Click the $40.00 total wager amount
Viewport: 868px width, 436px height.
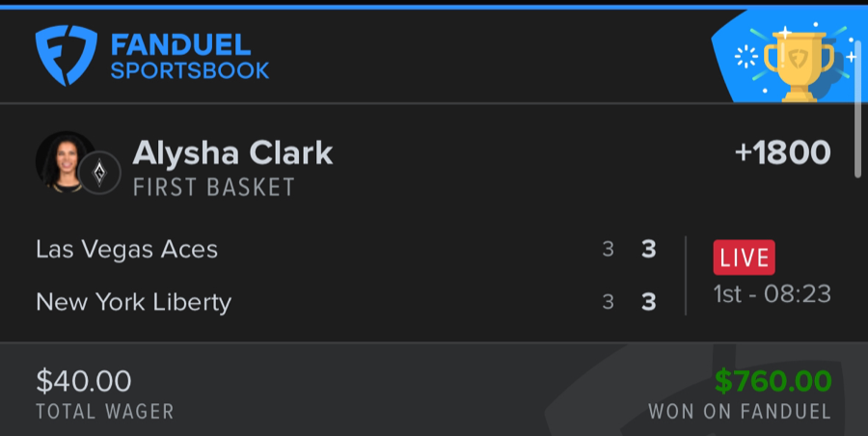83,381
